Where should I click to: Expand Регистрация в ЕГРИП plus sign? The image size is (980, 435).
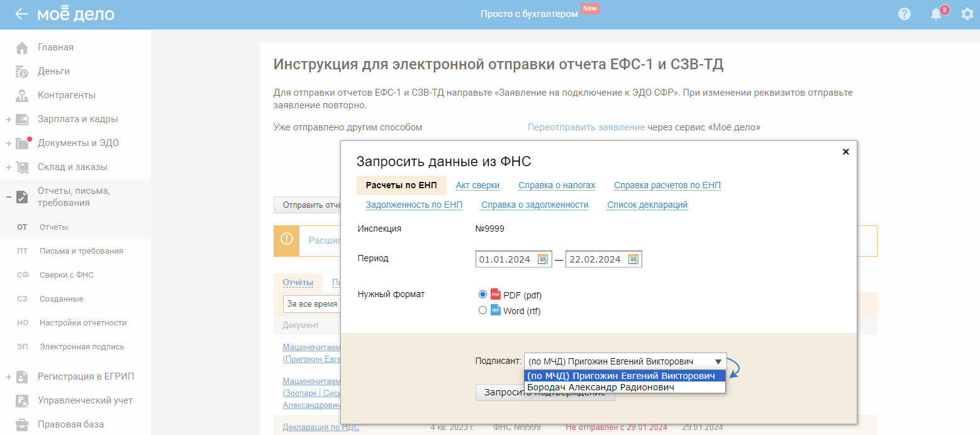click(x=9, y=377)
